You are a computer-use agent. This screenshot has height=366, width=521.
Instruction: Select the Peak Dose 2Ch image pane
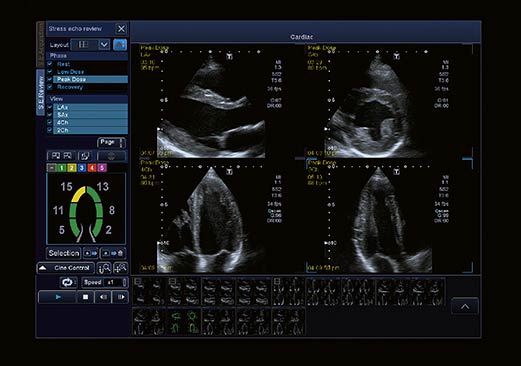[x=389, y=216]
